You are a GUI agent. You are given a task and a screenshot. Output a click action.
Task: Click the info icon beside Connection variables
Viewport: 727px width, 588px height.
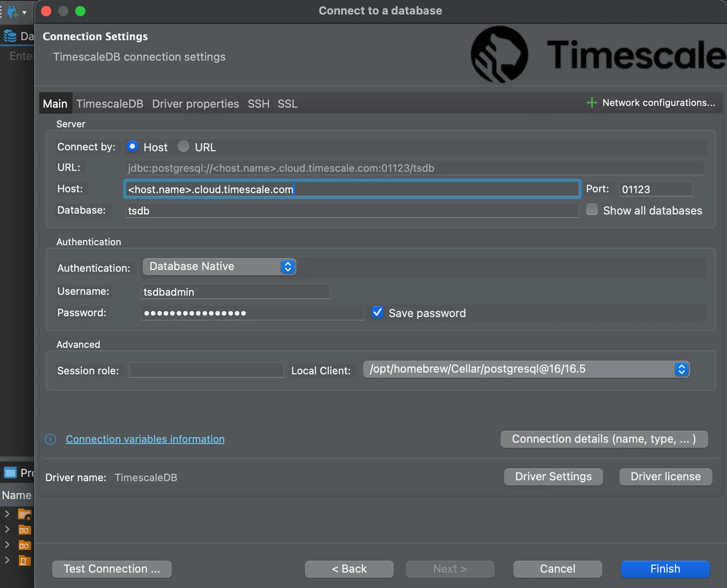50,439
